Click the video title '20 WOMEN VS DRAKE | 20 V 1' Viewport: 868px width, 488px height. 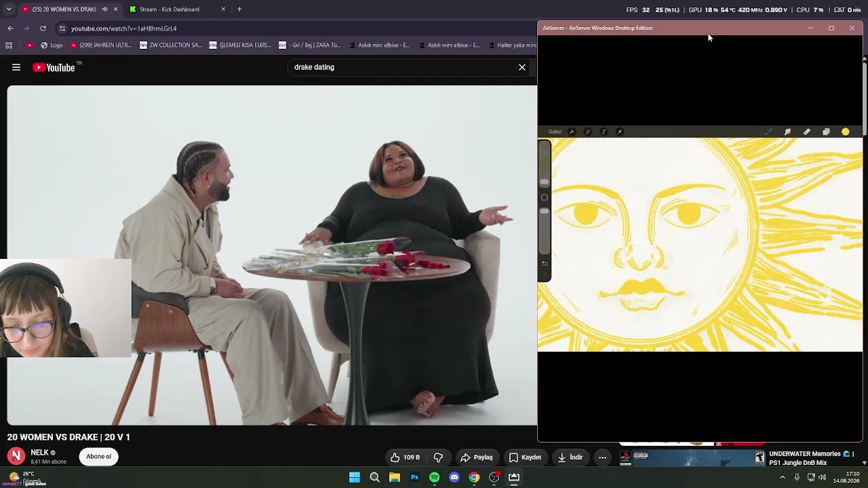68,437
